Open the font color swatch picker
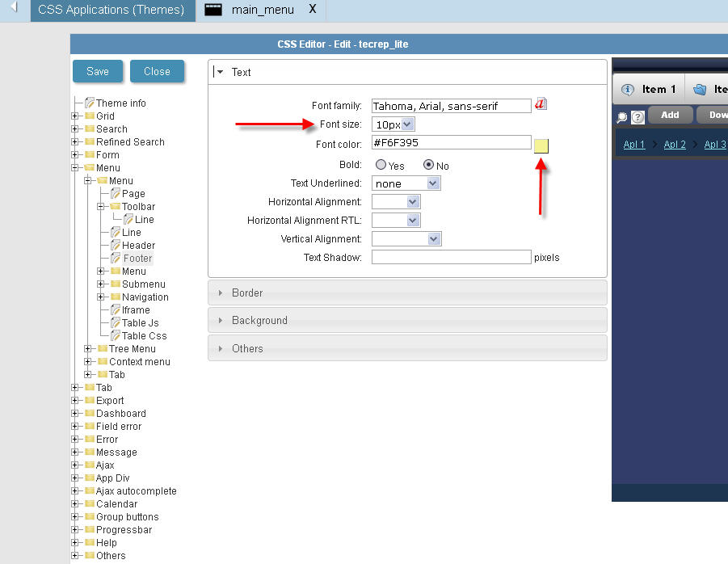 (541, 145)
